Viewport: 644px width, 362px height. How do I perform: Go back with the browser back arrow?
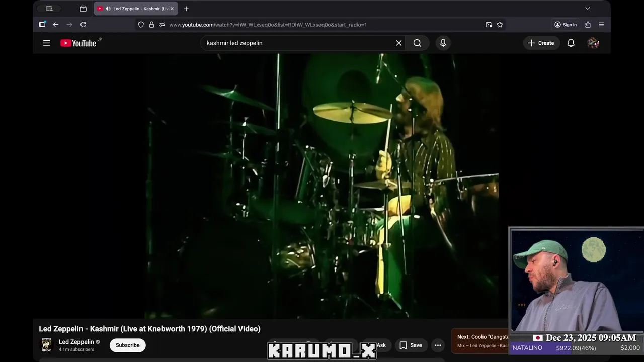(x=56, y=25)
